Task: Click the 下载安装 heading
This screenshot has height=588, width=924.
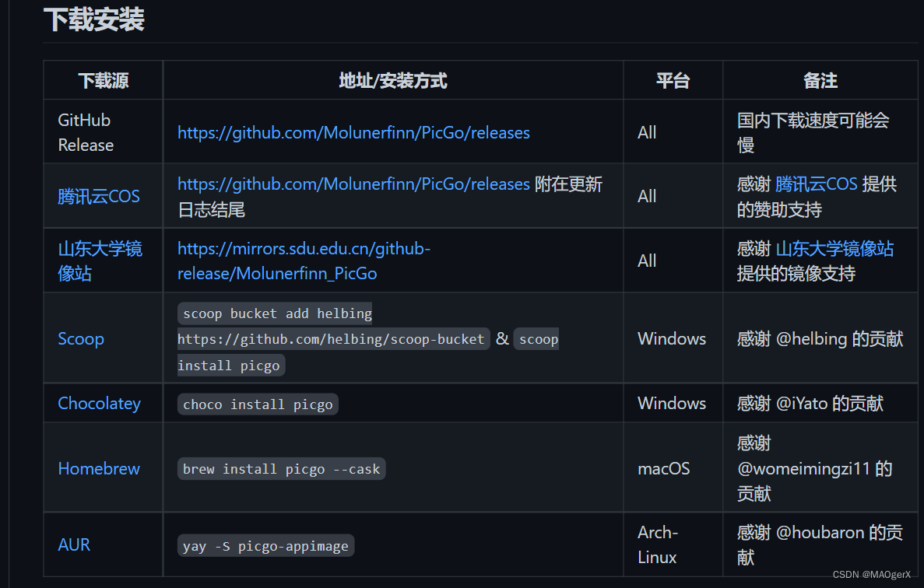Action: click(93, 19)
